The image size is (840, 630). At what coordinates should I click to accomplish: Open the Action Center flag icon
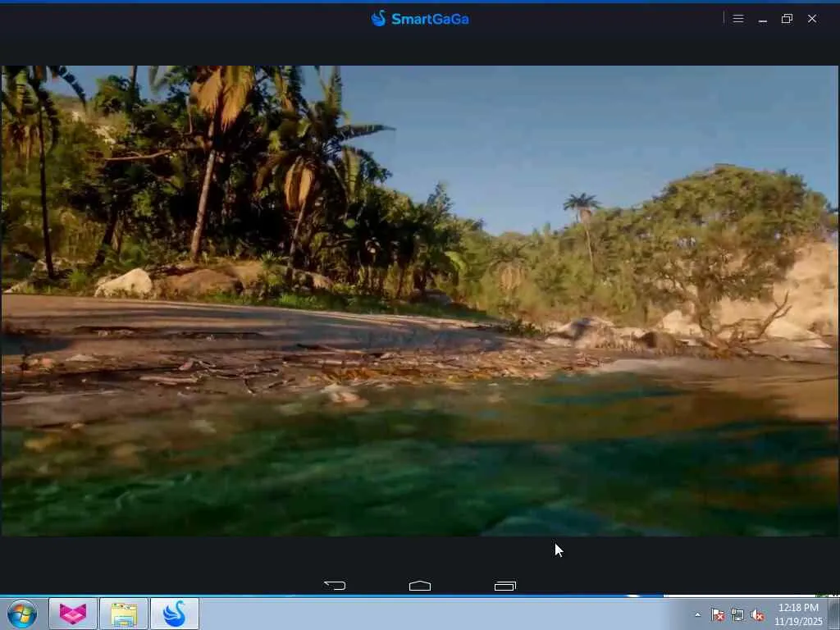(718, 615)
